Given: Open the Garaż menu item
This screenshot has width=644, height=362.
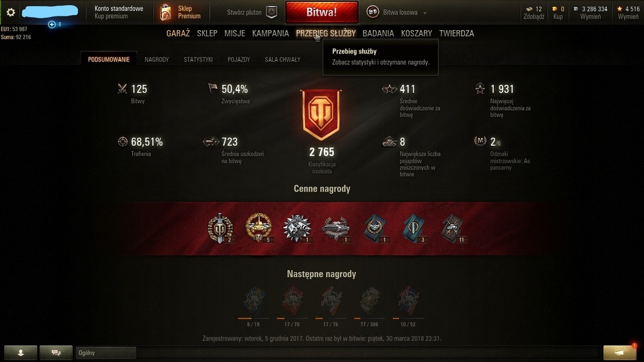Looking at the screenshot, I should [178, 33].
